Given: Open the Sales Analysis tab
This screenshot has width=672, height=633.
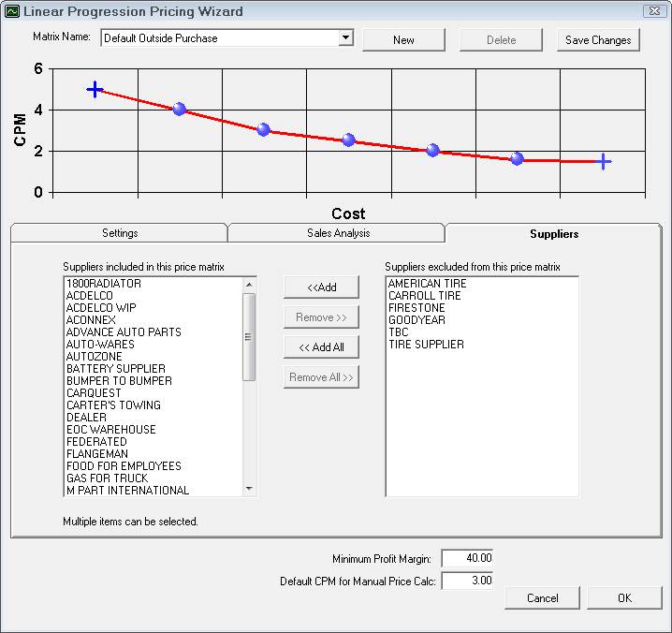Looking at the screenshot, I should [337, 233].
